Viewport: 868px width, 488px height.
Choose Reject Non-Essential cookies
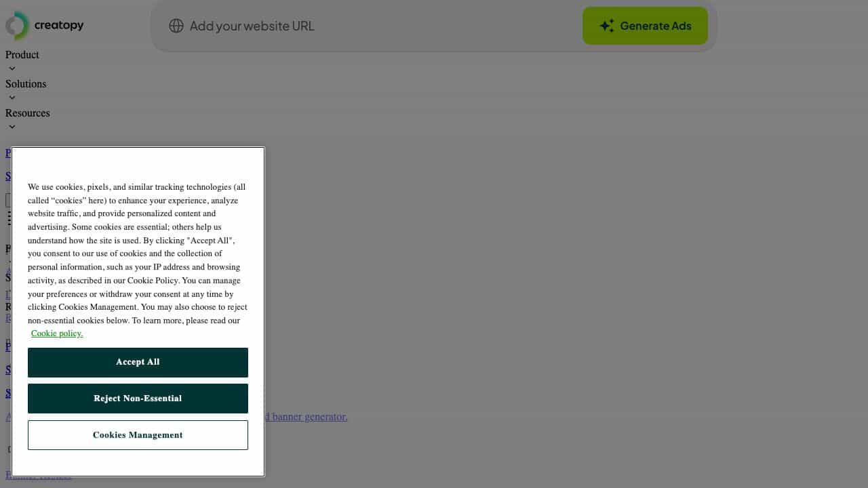[x=138, y=399]
